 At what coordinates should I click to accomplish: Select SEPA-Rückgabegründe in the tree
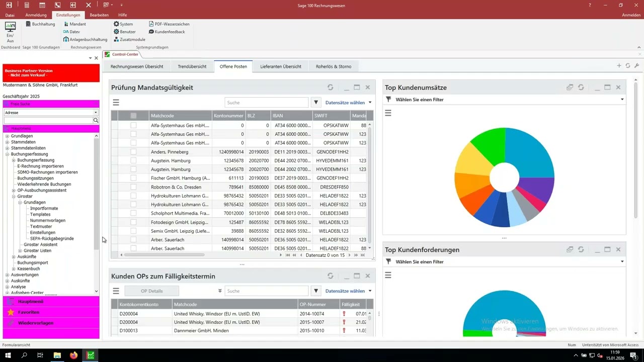[52, 239]
